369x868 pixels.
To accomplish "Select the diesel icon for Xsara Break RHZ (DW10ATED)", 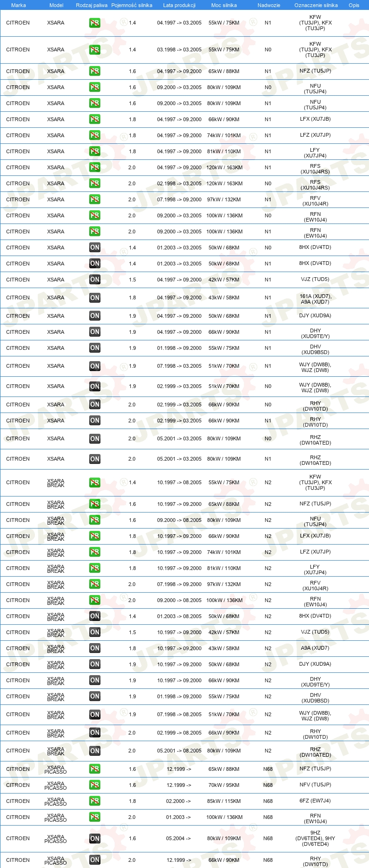I will (95, 751).
